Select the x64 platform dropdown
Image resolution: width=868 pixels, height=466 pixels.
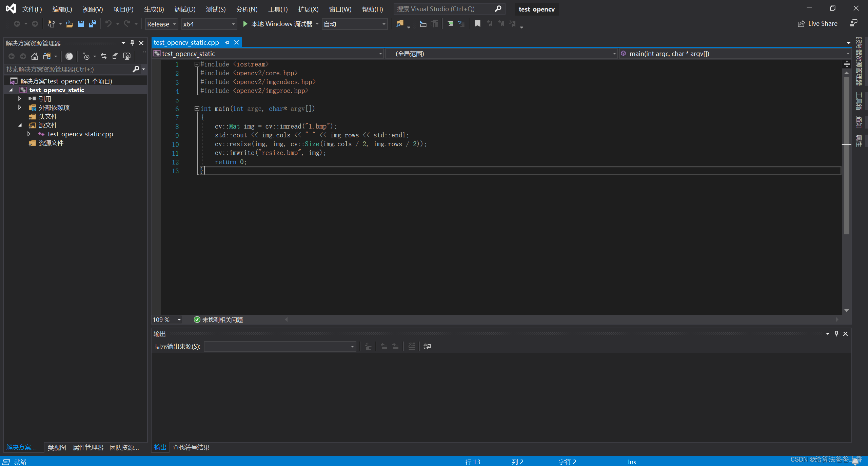click(x=208, y=23)
